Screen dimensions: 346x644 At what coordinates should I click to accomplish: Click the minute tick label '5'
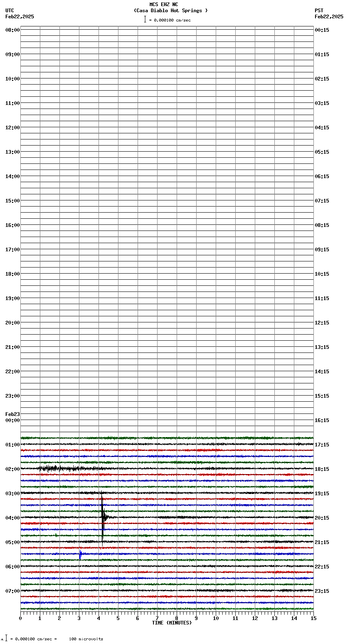click(x=118, y=618)
